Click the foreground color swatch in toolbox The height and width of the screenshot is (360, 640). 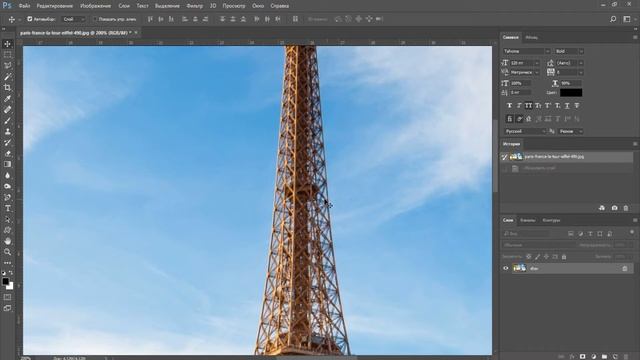tap(5, 281)
